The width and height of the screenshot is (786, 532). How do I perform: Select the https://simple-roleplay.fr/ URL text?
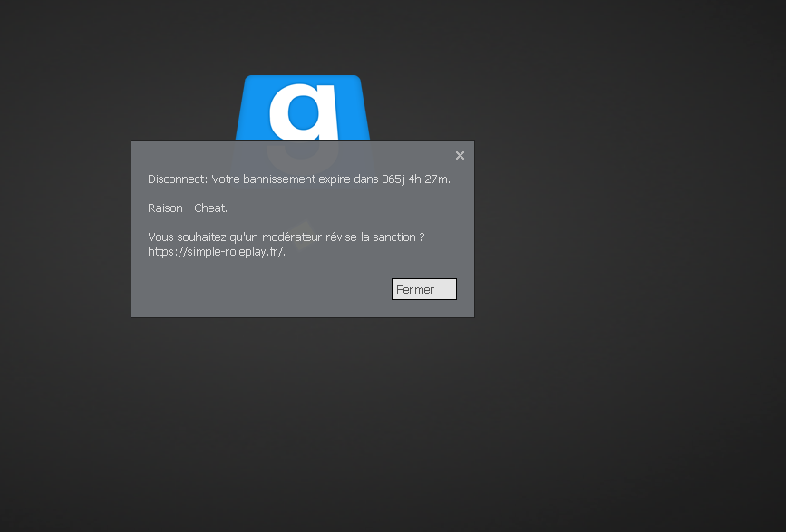click(217, 251)
